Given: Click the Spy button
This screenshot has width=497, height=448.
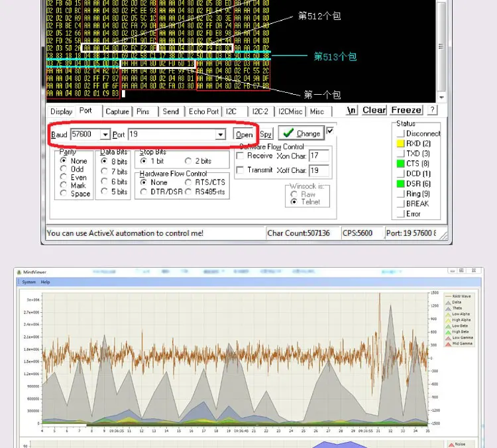Looking at the screenshot, I should point(266,134).
